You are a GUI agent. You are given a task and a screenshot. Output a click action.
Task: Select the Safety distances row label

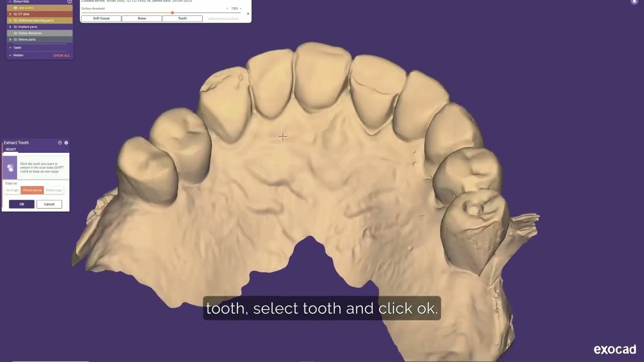click(x=30, y=33)
